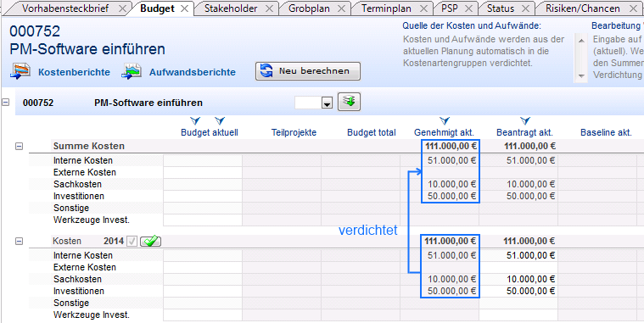This screenshot has width=644, height=323.
Task: Click the Beantragt akt. column header
Action: (x=524, y=132)
